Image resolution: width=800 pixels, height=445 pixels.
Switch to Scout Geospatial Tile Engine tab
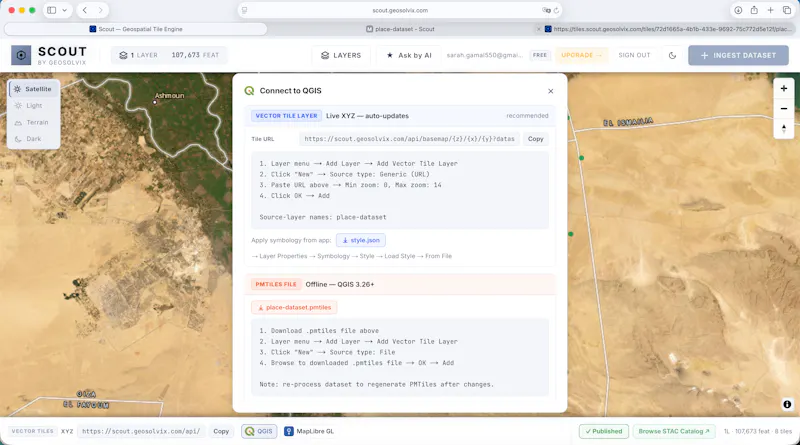coord(136,29)
